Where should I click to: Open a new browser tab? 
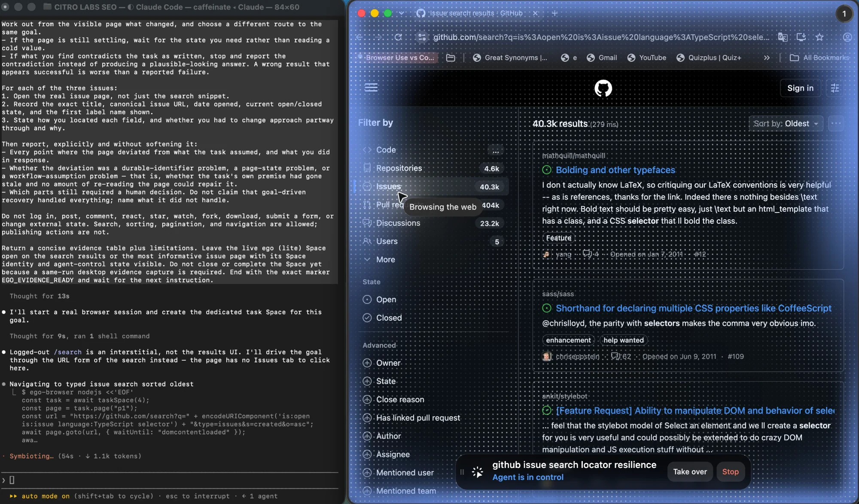(x=554, y=13)
